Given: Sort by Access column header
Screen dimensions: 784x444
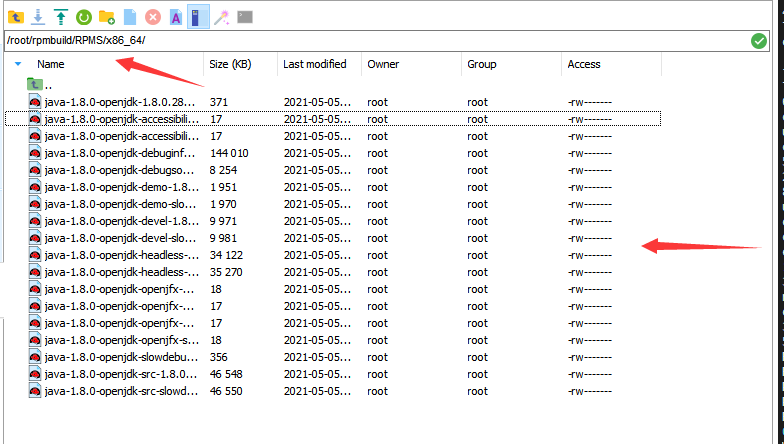Looking at the screenshot, I should pyautogui.click(x=584, y=64).
